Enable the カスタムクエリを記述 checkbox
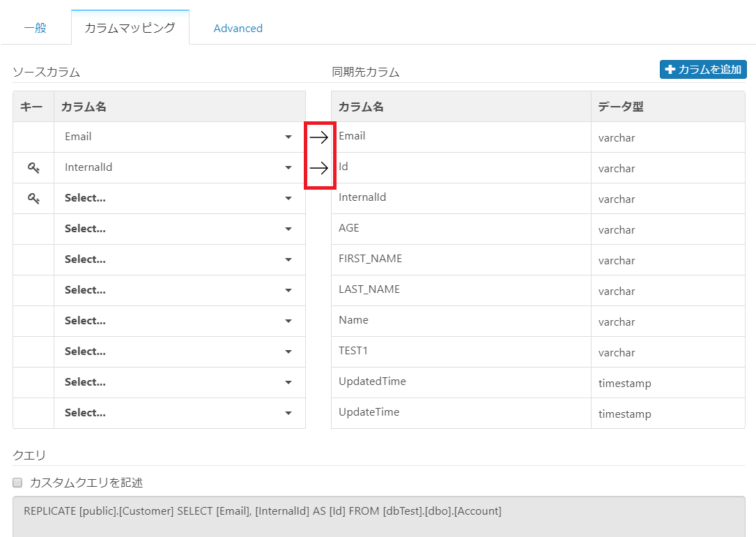 (18, 482)
